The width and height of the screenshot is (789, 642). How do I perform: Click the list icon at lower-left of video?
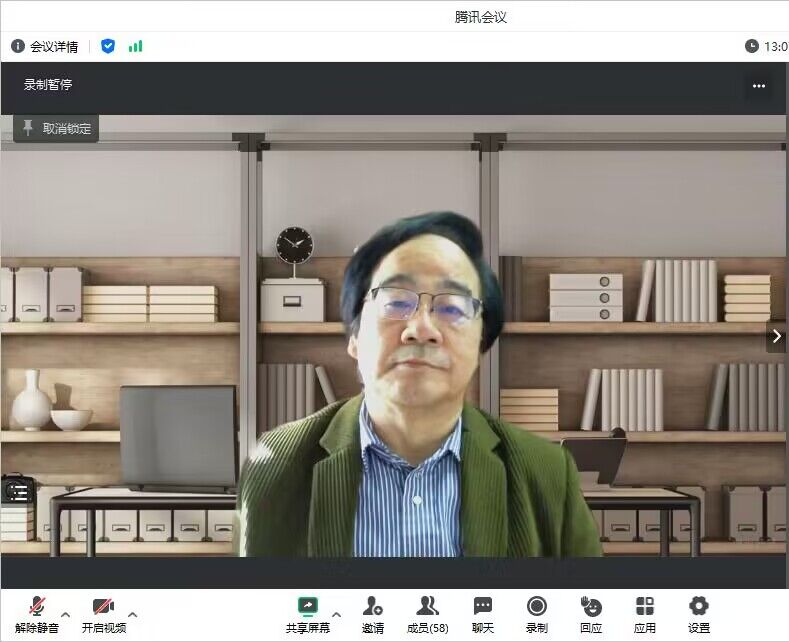pyautogui.click(x=17, y=490)
